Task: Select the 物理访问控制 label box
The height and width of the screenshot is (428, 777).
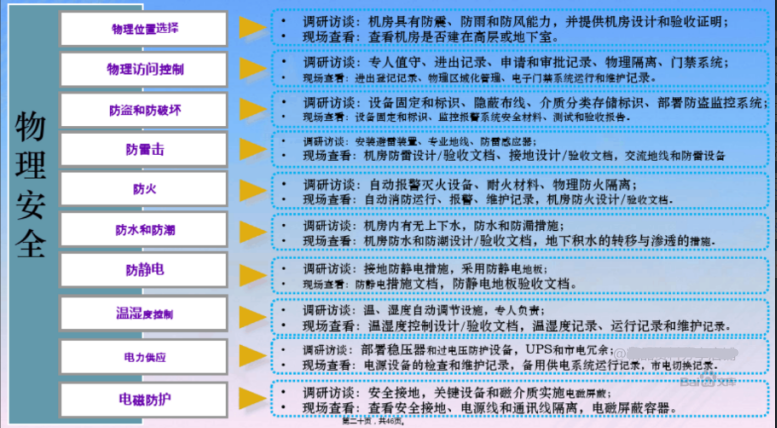Action: tap(144, 69)
